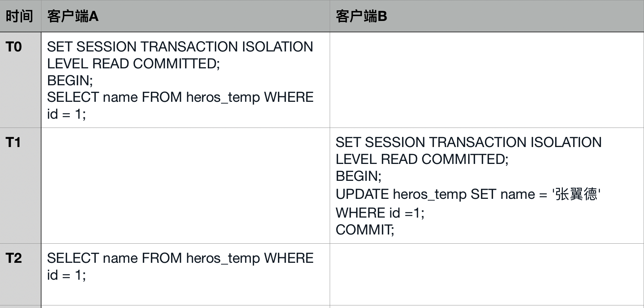The height and width of the screenshot is (308, 644).
Task: Click BEGIN; in client B's T1 cell
Action: coord(358,176)
